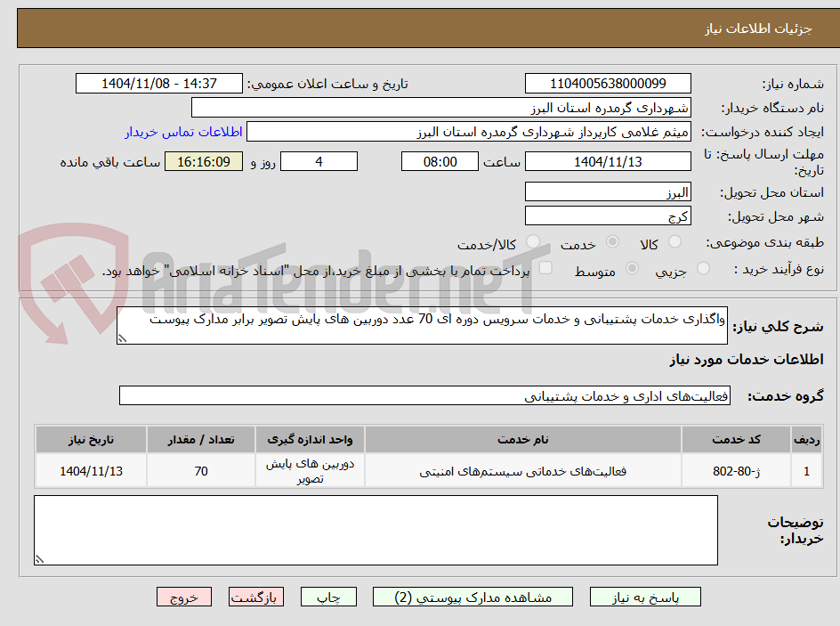Click the نوع فرآیند خرید label
Viewport: 840px width, 626px height.
[779, 269]
